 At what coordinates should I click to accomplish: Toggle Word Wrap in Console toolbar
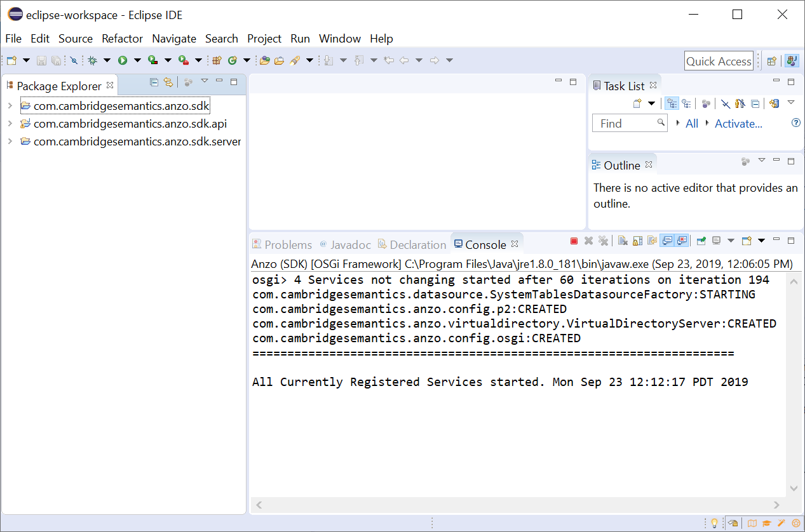[652, 241]
